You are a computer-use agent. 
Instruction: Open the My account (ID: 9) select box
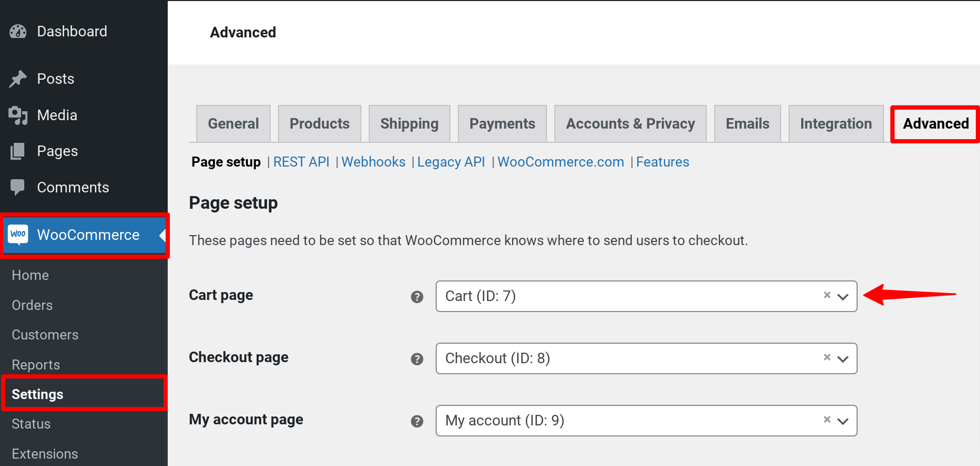[646, 421]
